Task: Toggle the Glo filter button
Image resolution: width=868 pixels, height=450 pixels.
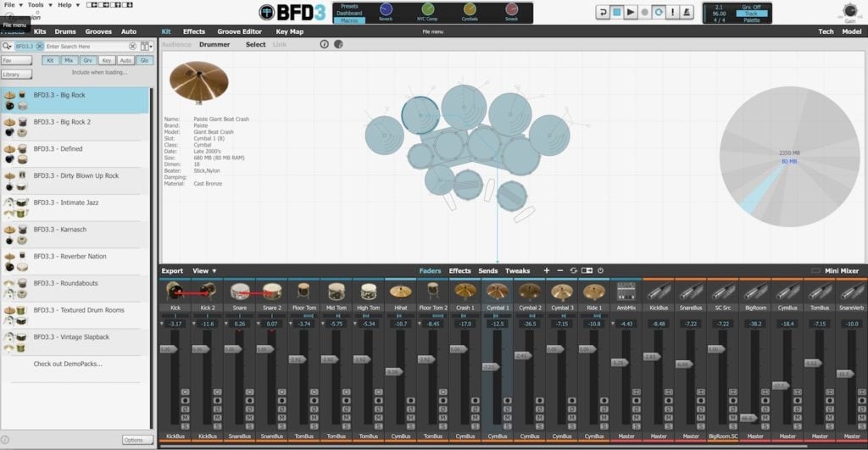Action: pos(144,60)
